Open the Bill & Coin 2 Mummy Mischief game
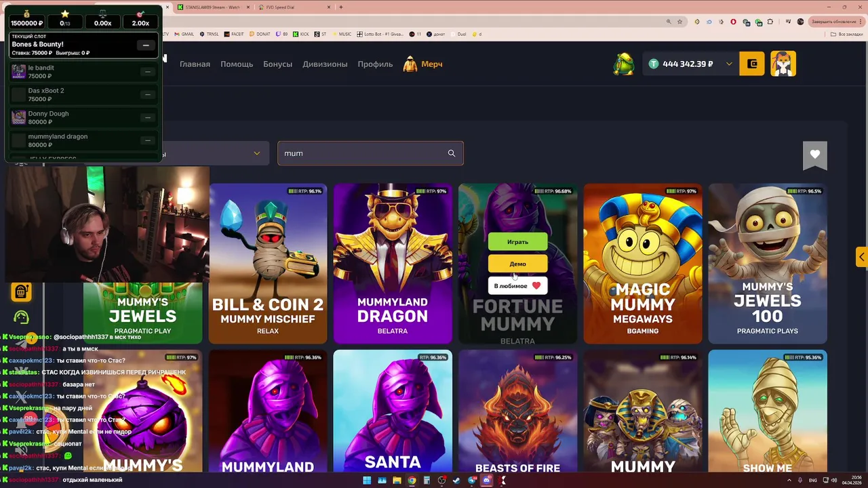 point(268,264)
